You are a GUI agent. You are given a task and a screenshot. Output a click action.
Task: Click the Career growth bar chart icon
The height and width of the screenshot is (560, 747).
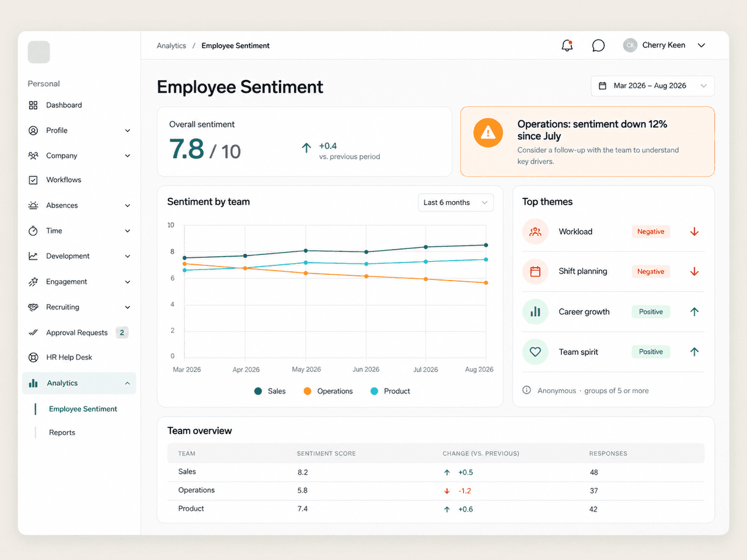tap(535, 311)
